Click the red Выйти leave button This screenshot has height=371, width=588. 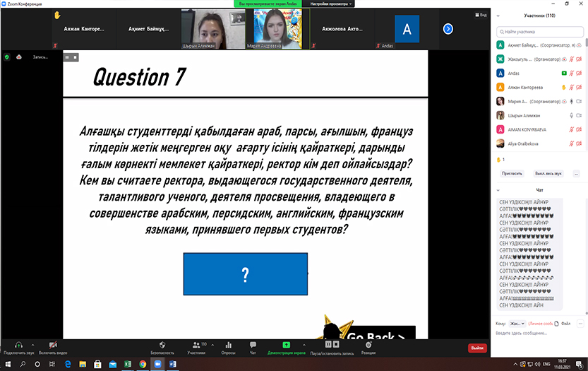pyautogui.click(x=477, y=348)
